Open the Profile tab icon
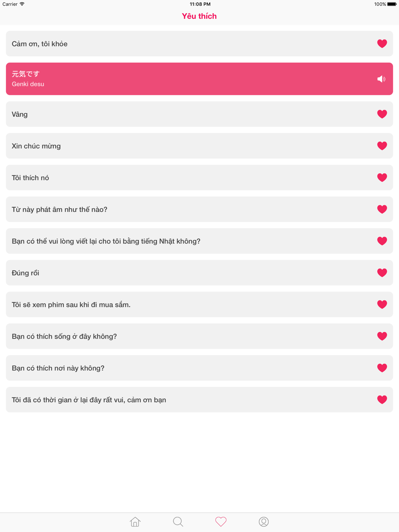Image resolution: width=399 pixels, height=532 pixels. pyautogui.click(x=264, y=522)
